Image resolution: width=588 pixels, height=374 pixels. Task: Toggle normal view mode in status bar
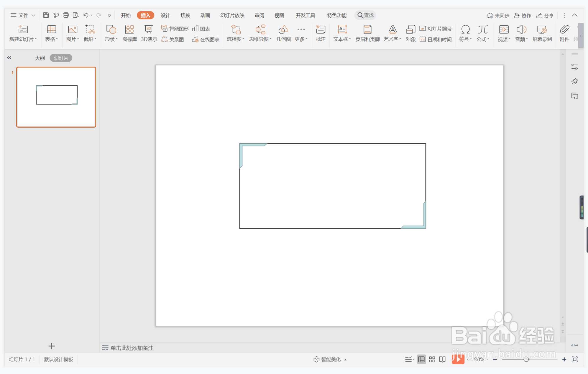click(421, 359)
